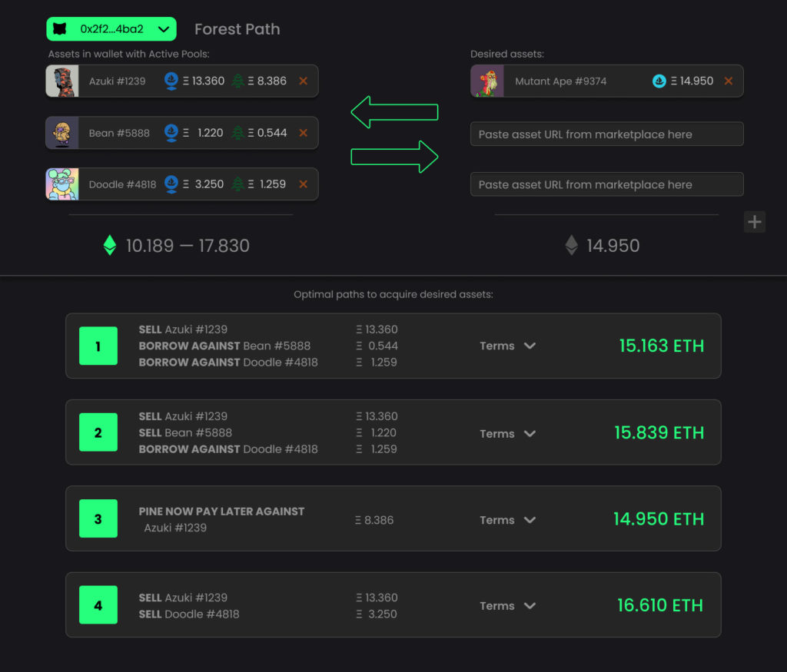Focus the second Paste asset URL field
This screenshot has width=787, height=672.
click(607, 184)
